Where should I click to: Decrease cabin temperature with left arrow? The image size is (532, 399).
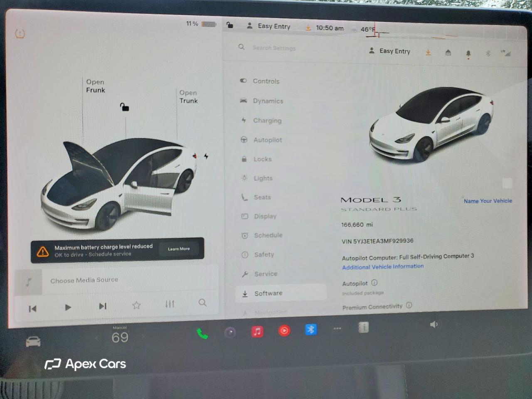pos(96,338)
